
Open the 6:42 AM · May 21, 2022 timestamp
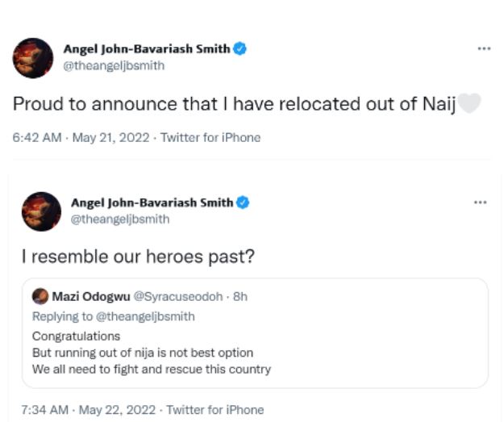click(x=81, y=137)
